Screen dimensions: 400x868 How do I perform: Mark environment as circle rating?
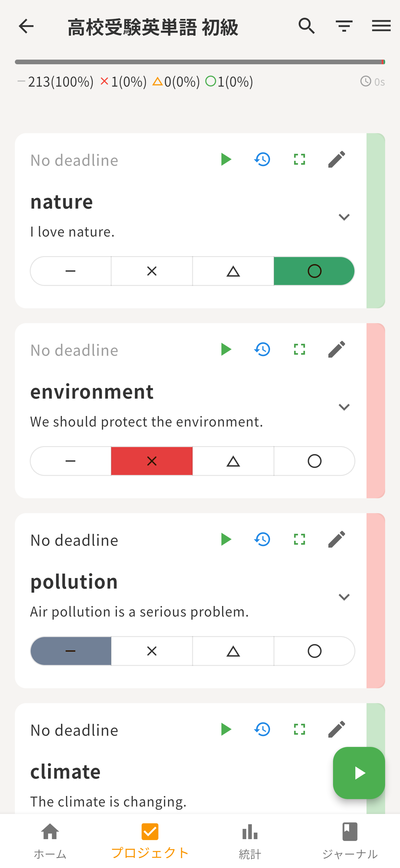pyautogui.click(x=314, y=461)
